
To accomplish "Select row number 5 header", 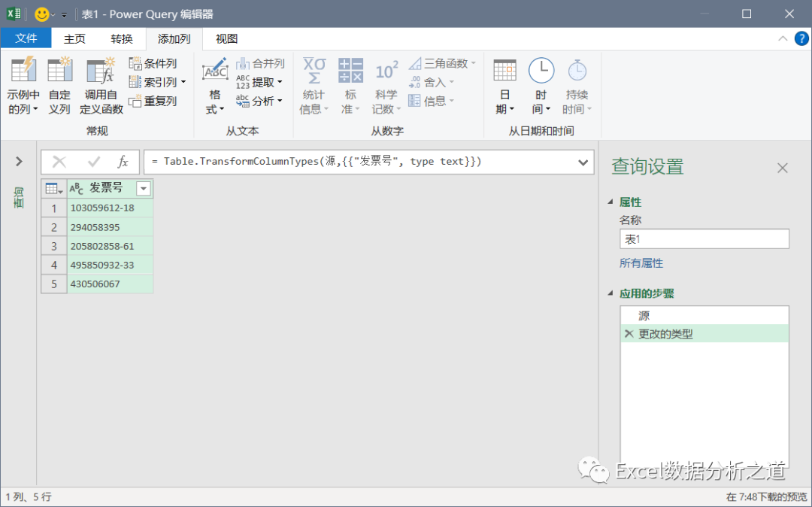I will [54, 284].
